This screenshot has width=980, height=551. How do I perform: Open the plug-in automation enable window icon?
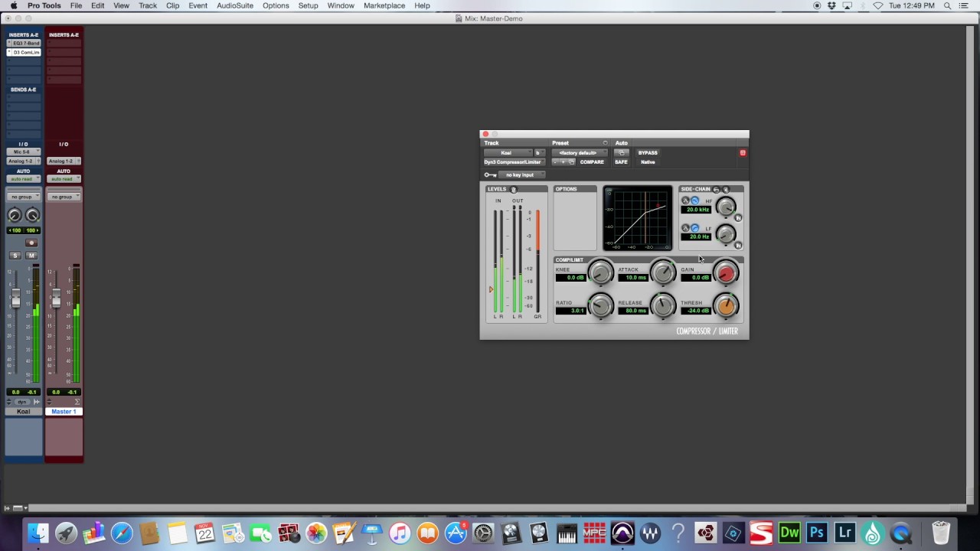click(x=622, y=153)
